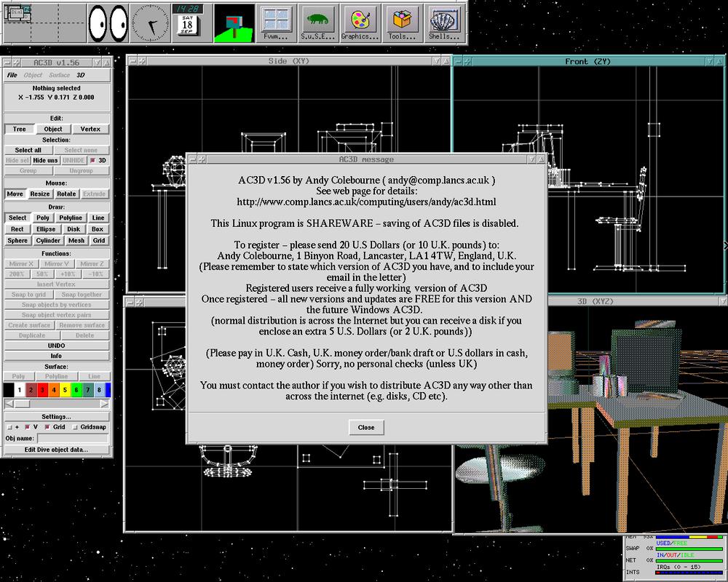728x582 pixels.
Task: Open window menu of AC3D message dialog
Action: point(193,159)
